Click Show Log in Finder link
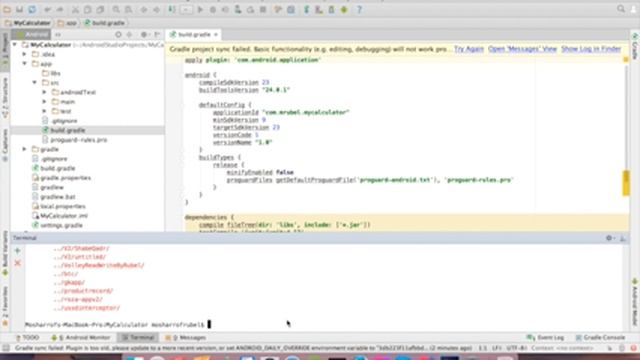 [591, 49]
